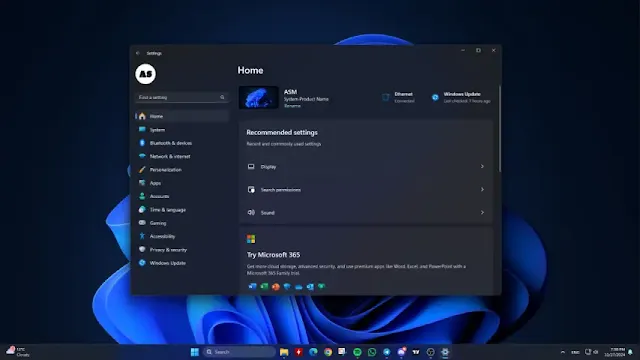Click the desktop wallpaper thumbnail for ASM
The height and width of the screenshot is (360, 640).
tap(259, 98)
